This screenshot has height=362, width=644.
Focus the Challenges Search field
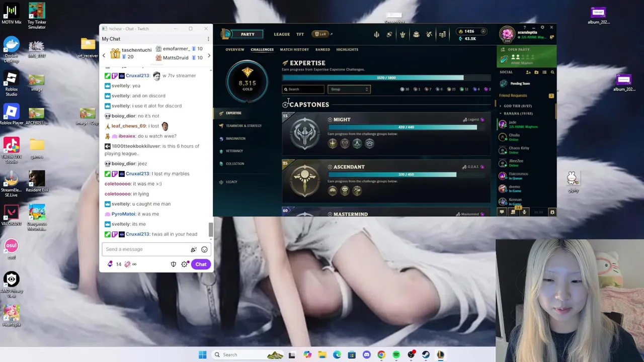(303, 89)
